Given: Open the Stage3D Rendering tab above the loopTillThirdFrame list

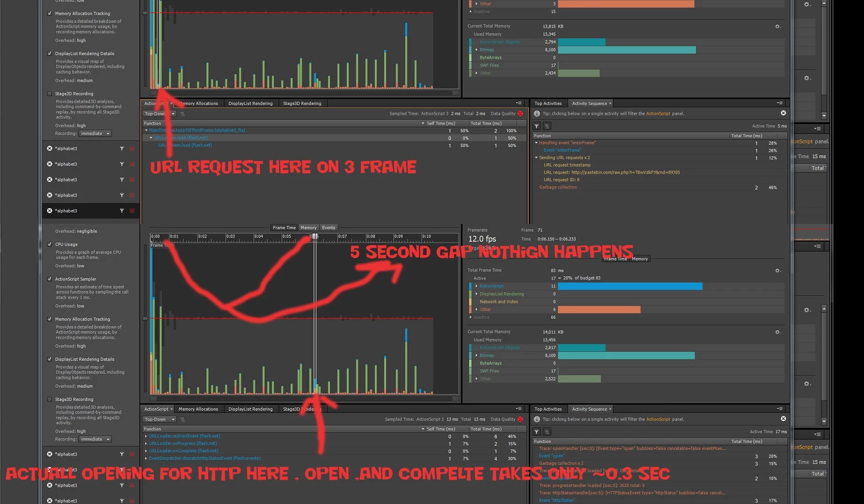Looking at the screenshot, I should click(302, 104).
